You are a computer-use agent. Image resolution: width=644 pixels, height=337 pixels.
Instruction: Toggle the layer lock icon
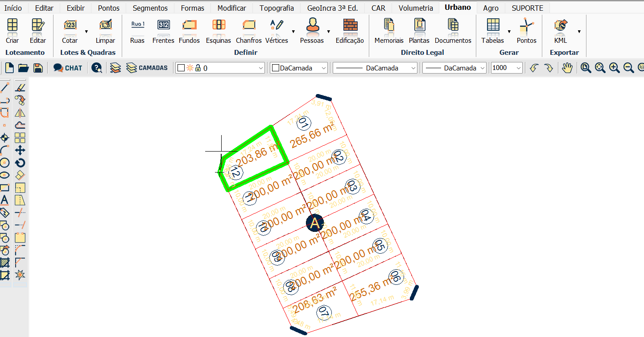(x=198, y=68)
